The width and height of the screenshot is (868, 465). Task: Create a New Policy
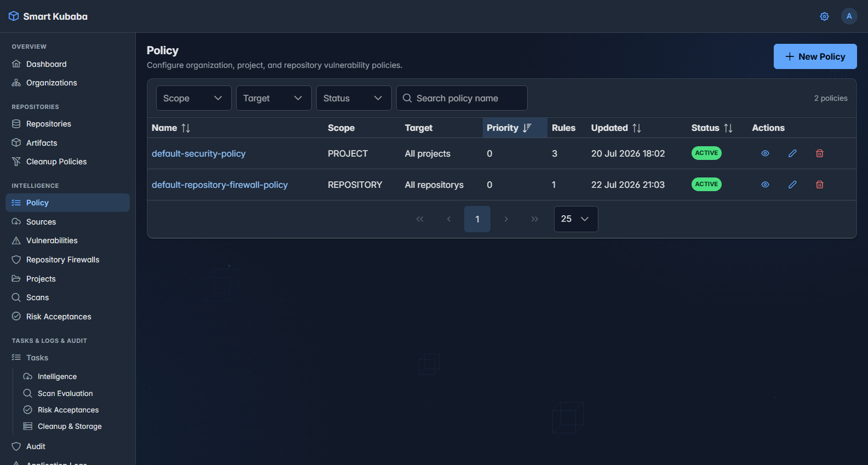(x=815, y=56)
